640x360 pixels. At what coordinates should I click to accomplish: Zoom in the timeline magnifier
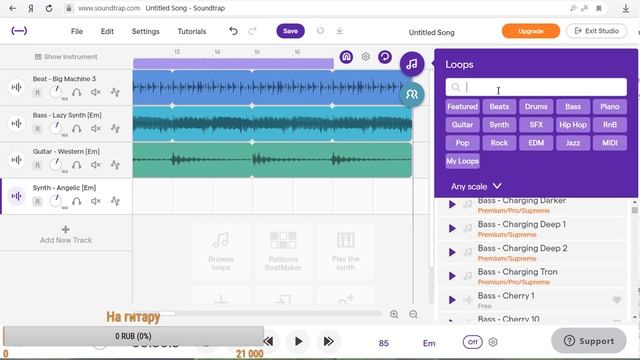pyautogui.click(x=394, y=314)
